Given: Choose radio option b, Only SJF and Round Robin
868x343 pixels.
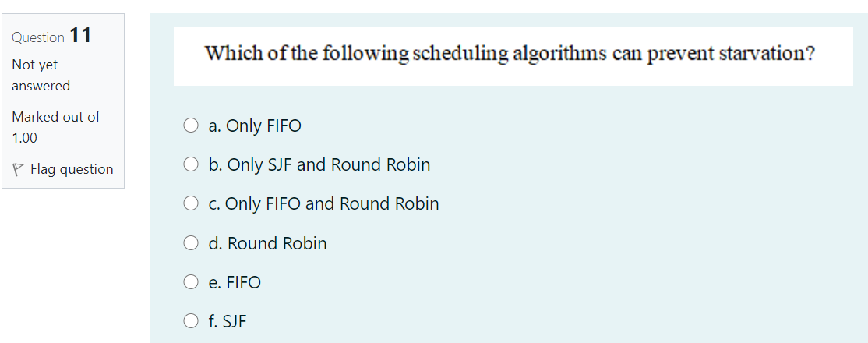Looking at the screenshot, I should coord(191,164).
